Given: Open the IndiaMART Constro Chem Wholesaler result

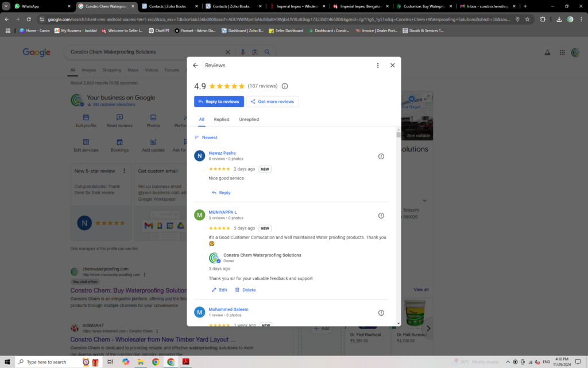Looking at the screenshot, I should tap(153, 339).
